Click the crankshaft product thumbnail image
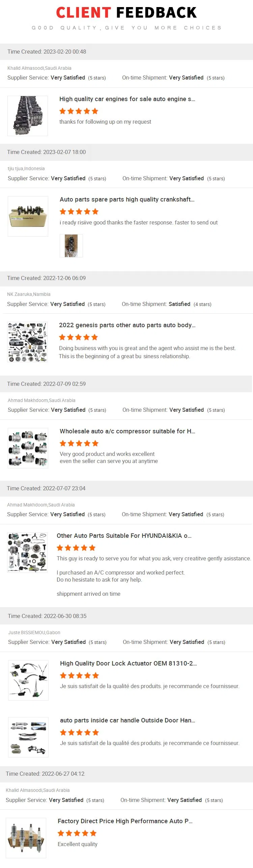The image size is (253, 868). tap(28, 216)
